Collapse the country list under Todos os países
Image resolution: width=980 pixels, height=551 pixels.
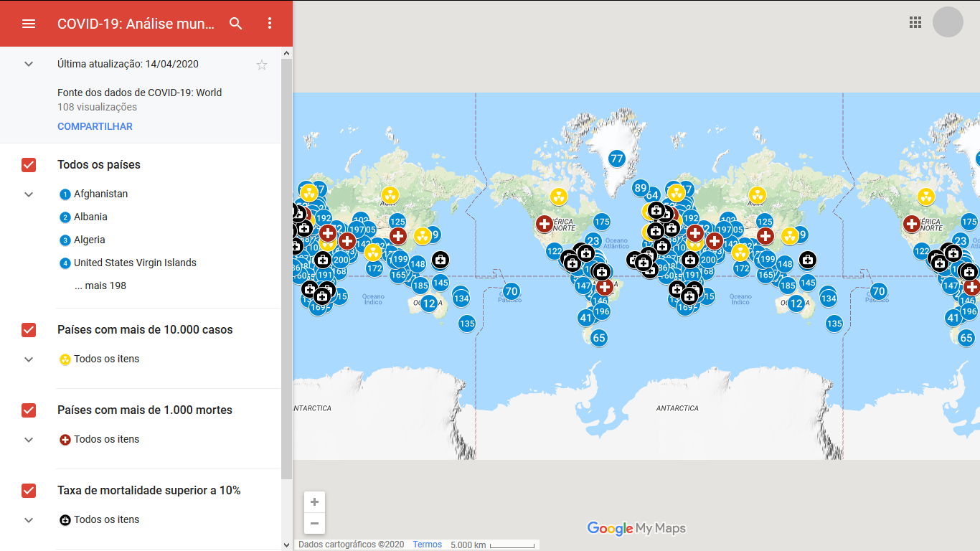tap(29, 194)
